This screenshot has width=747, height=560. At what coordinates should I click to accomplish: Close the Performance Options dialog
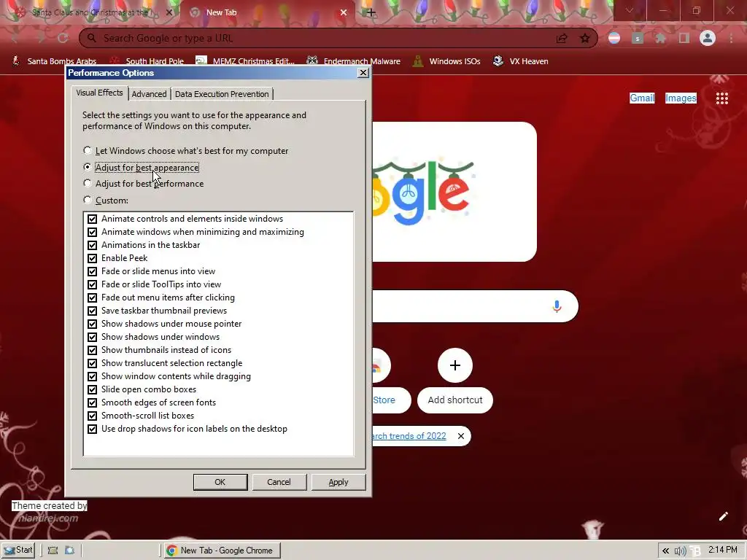tap(363, 72)
